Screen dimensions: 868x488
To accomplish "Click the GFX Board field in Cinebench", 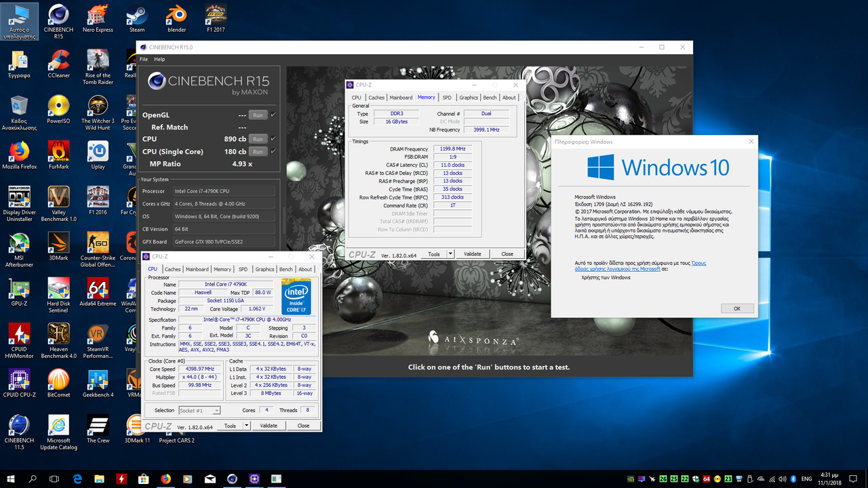I will pos(224,241).
